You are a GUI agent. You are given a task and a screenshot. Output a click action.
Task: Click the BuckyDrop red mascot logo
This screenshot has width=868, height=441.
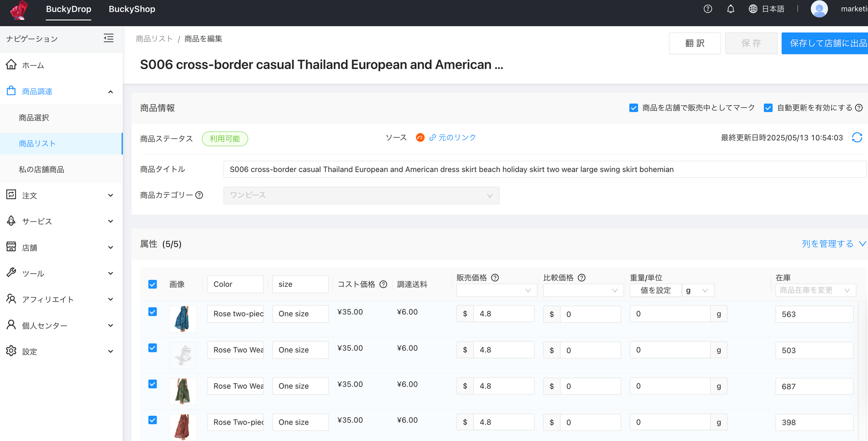coord(19,10)
